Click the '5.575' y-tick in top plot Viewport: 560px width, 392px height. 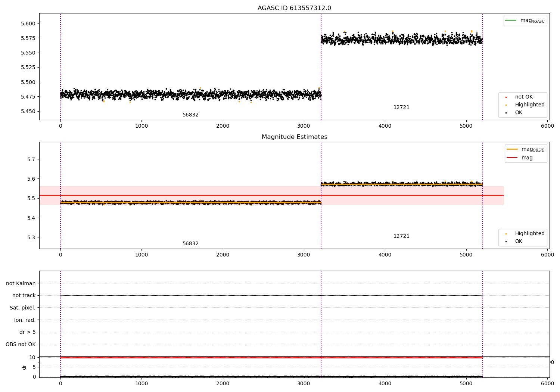click(28, 38)
